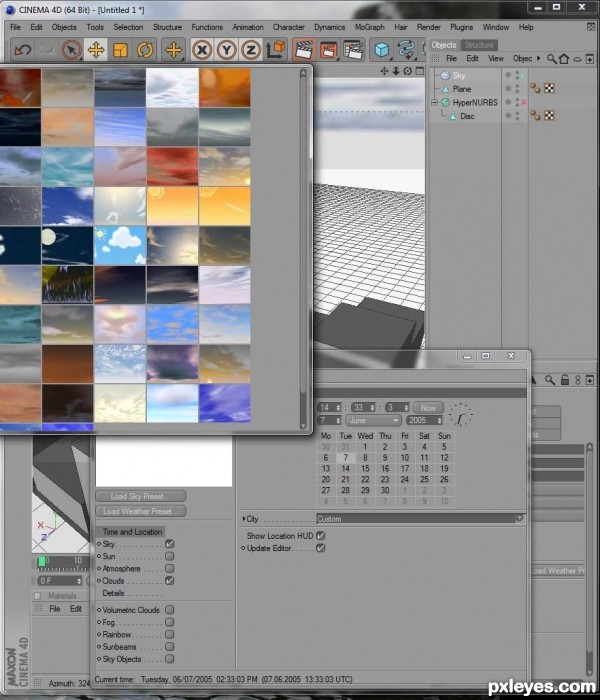
Task: Open the month dropdown showing June
Action: (x=373, y=421)
